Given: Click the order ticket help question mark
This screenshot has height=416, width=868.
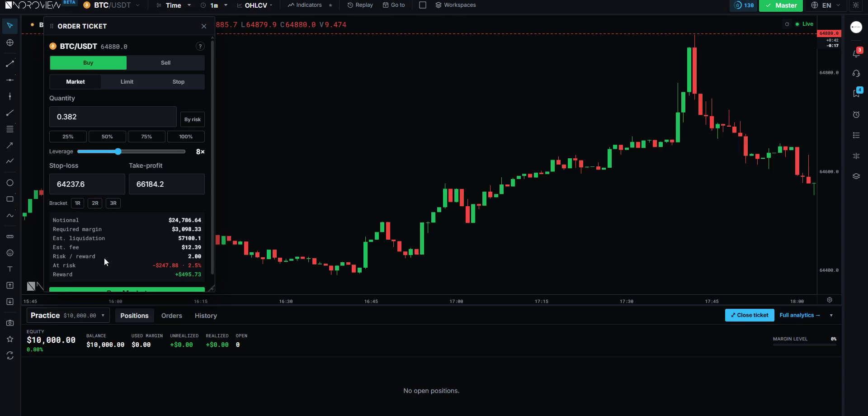Looking at the screenshot, I should (x=200, y=46).
